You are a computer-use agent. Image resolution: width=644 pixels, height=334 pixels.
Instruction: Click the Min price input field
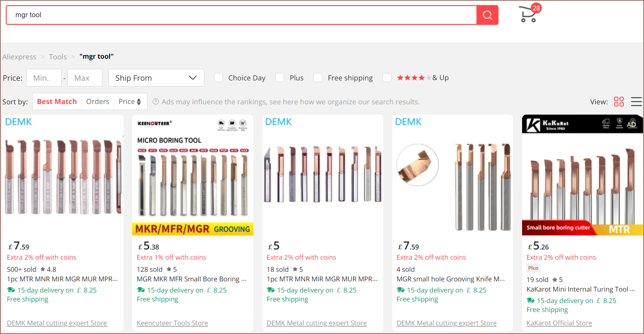point(44,78)
